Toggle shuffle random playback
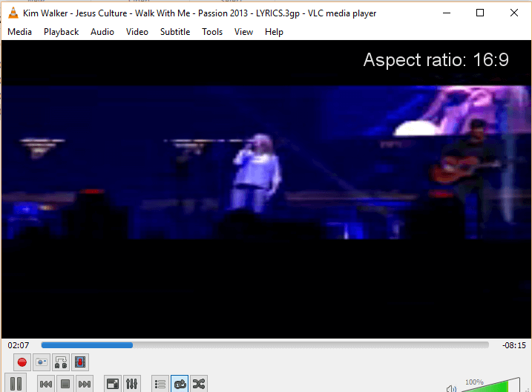This screenshot has width=532, height=392. click(x=199, y=384)
